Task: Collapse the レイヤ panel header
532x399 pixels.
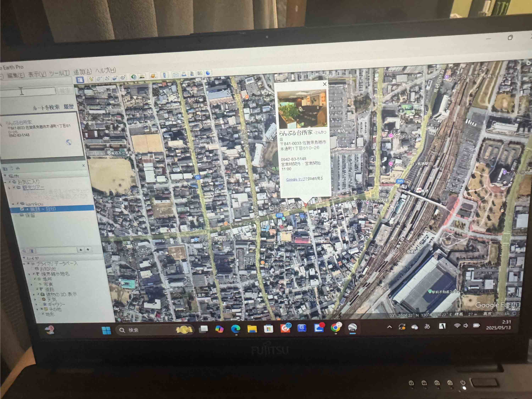Action: click(24, 258)
